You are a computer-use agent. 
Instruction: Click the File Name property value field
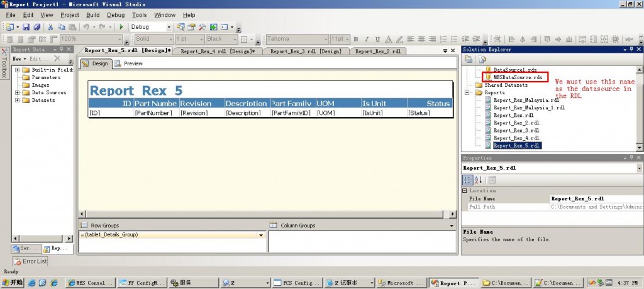tap(596, 199)
